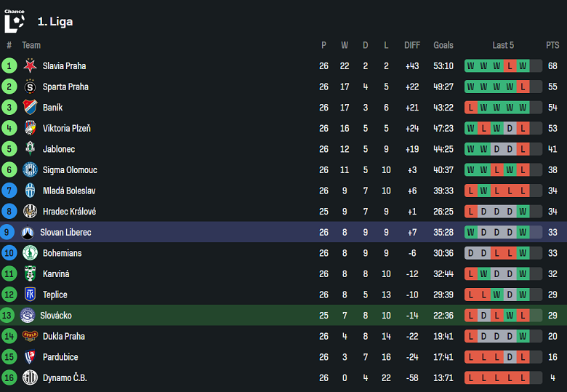Click the Chance Liga logo icon
Screen dimensions: 567x392
15,21
